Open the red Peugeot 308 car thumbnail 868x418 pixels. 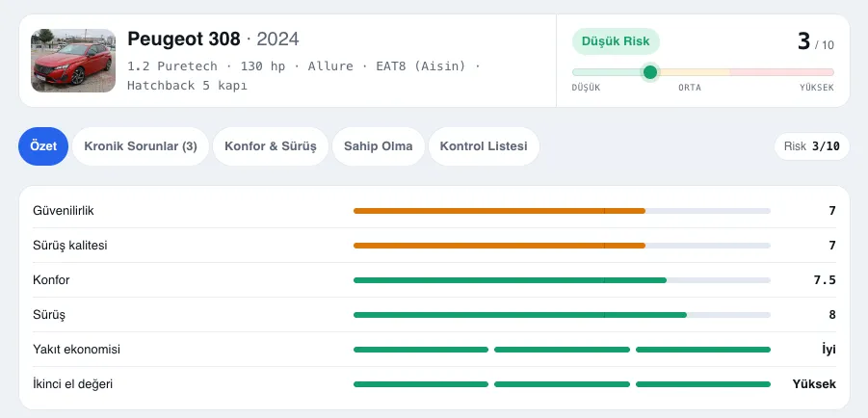pyautogui.click(x=73, y=61)
